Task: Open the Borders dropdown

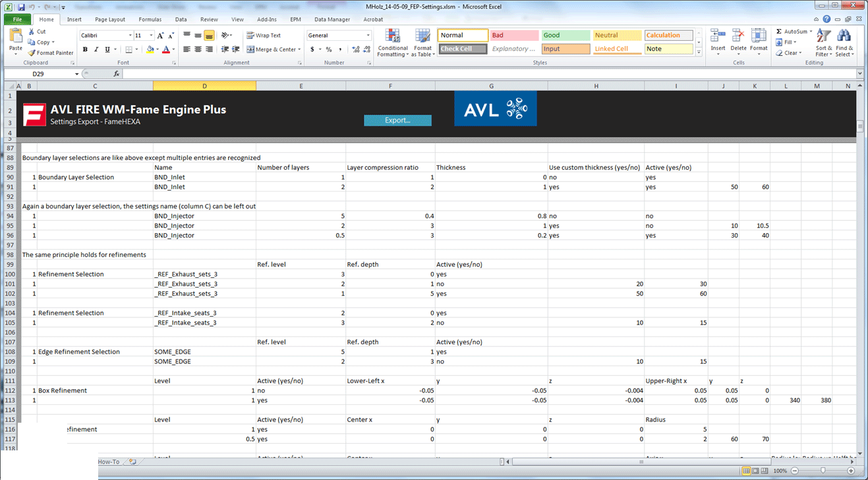Action: click(136, 49)
